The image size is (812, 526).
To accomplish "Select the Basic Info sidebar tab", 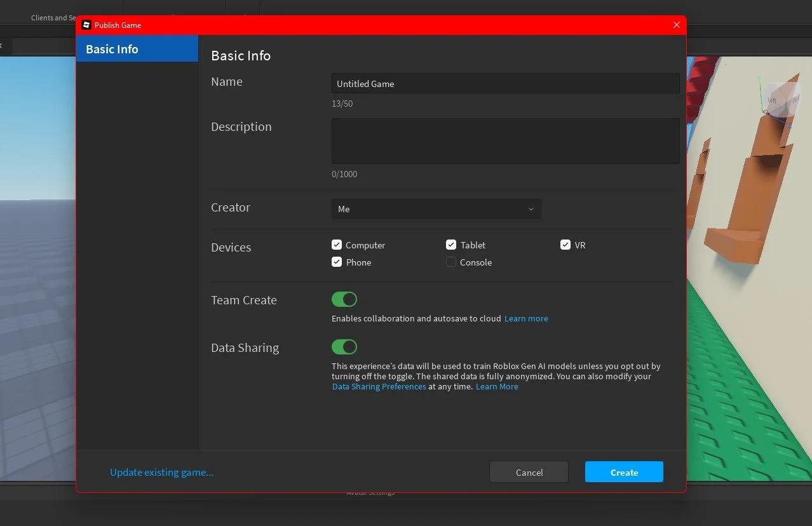I will 137,49.
